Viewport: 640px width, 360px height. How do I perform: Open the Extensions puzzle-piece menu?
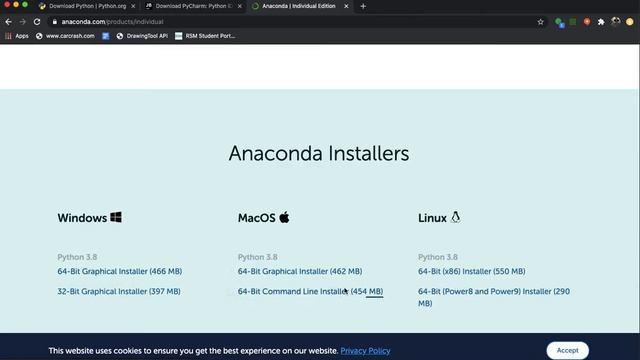601,22
